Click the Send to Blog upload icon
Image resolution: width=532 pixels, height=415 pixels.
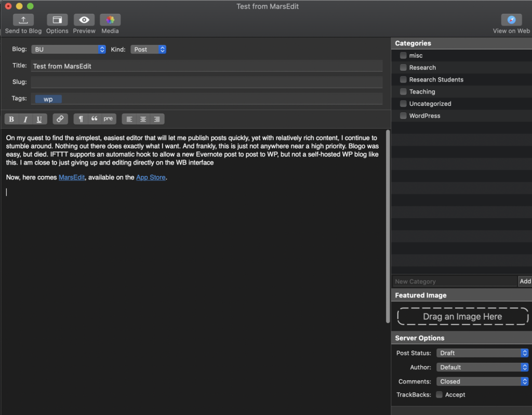pyautogui.click(x=23, y=20)
